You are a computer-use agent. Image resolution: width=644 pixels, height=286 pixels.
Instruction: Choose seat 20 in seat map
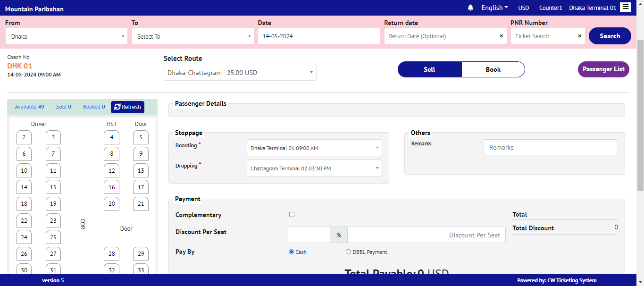pyautogui.click(x=111, y=204)
